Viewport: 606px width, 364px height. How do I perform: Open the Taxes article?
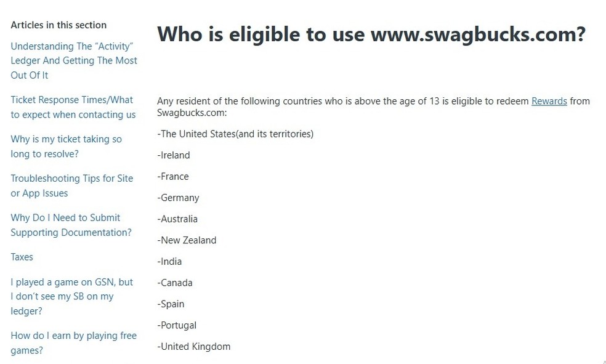22,257
